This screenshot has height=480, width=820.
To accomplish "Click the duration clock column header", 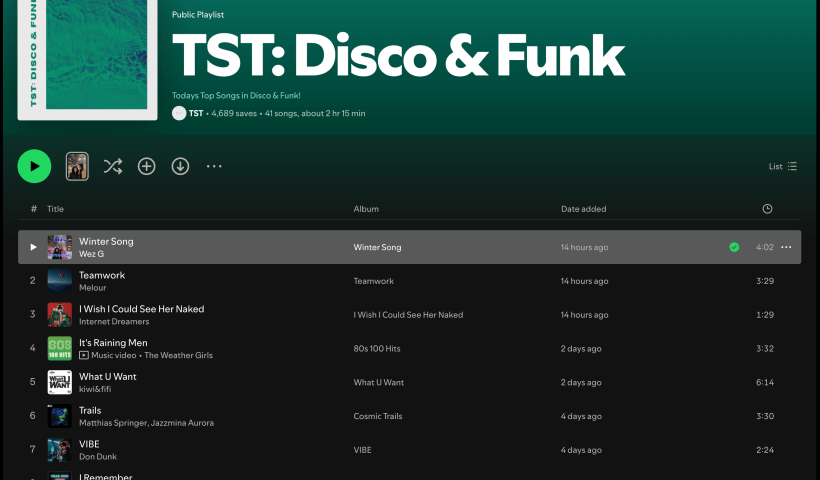I will (767, 209).
